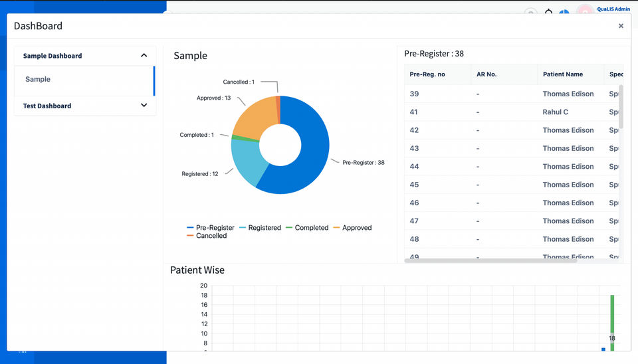Click the table's horizontal scrollbar thumb
This screenshot has height=364, width=638.
click(490, 260)
